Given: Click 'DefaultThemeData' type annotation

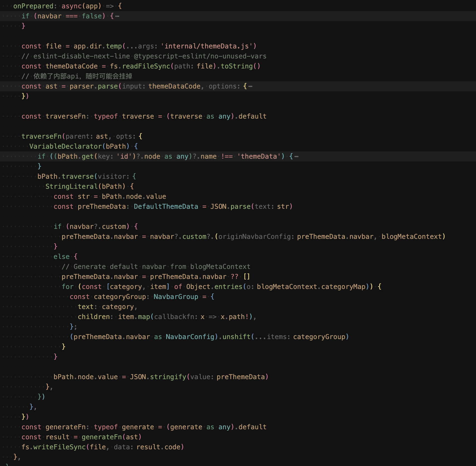Looking at the screenshot, I should (x=166, y=207).
